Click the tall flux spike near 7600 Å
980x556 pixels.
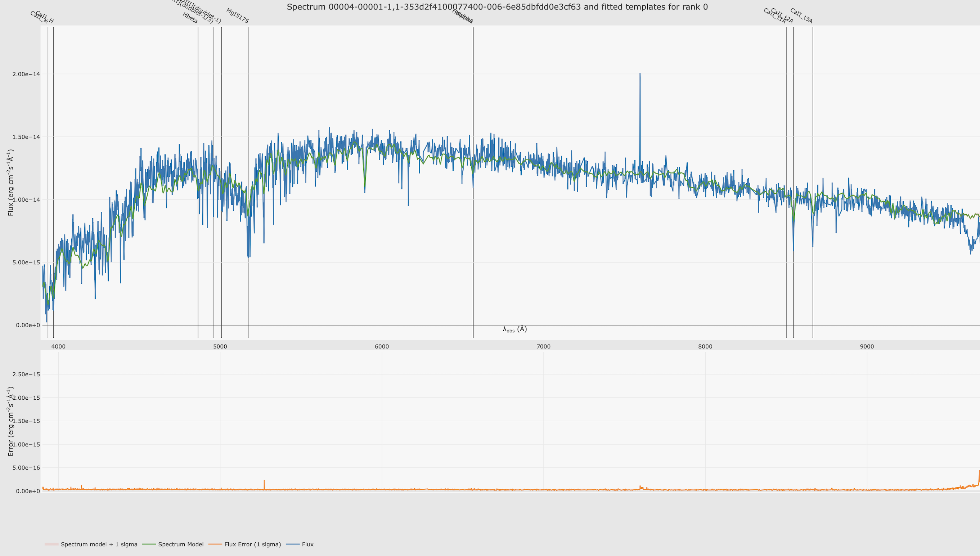(640, 99)
